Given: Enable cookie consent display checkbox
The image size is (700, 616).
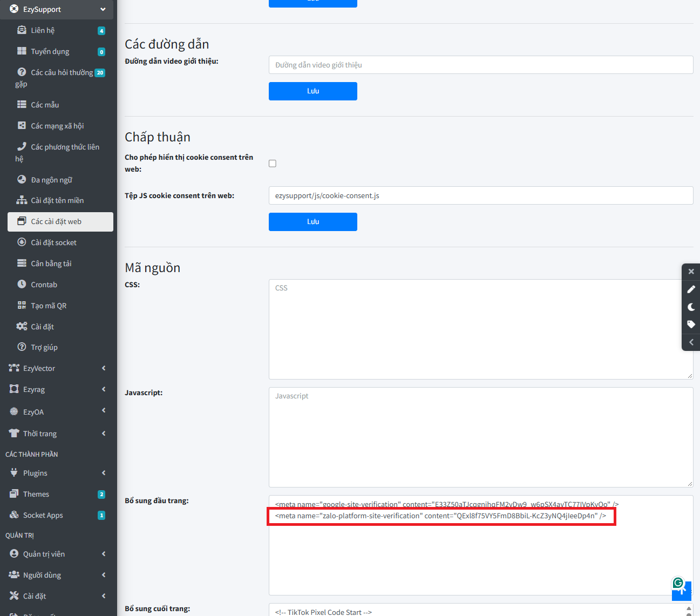Looking at the screenshot, I should [x=273, y=164].
